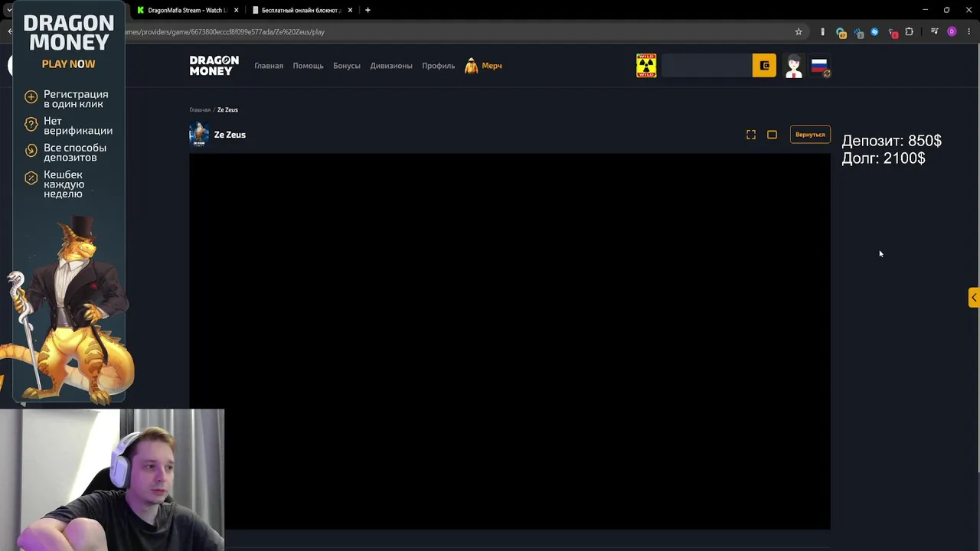This screenshot has width=980, height=551.
Task: Click the Долг: 2100$ overlay text
Action: (884, 158)
